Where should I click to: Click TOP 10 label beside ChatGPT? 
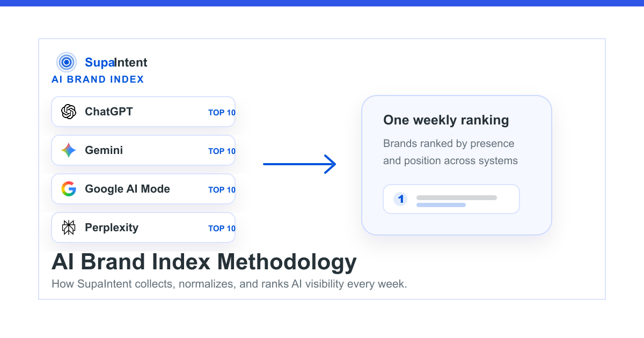tap(222, 113)
